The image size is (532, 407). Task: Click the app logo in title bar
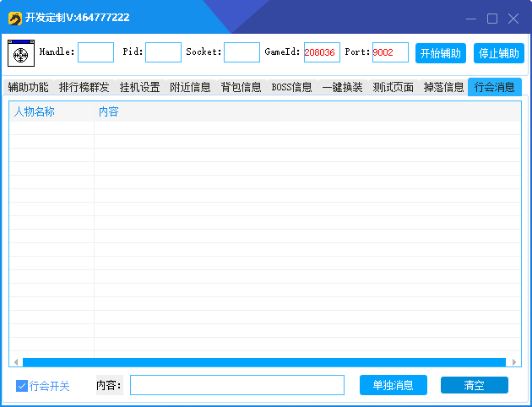pyautogui.click(x=14, y=18)
